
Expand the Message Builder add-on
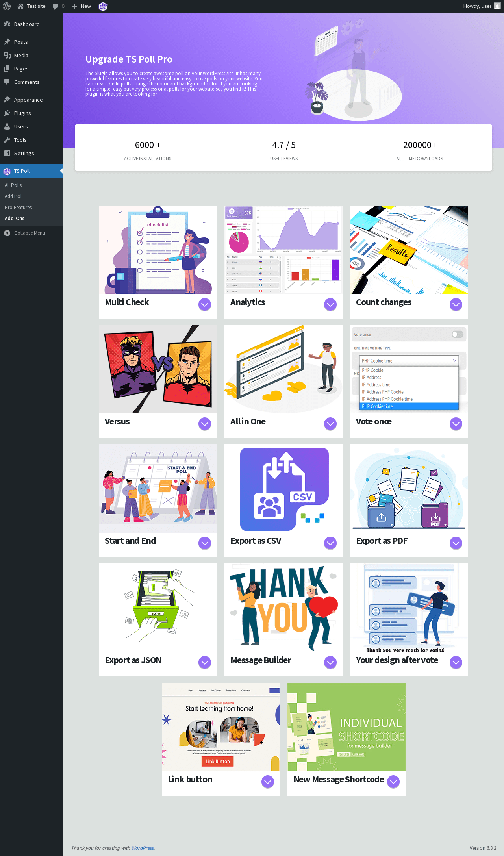coord(330,662)
